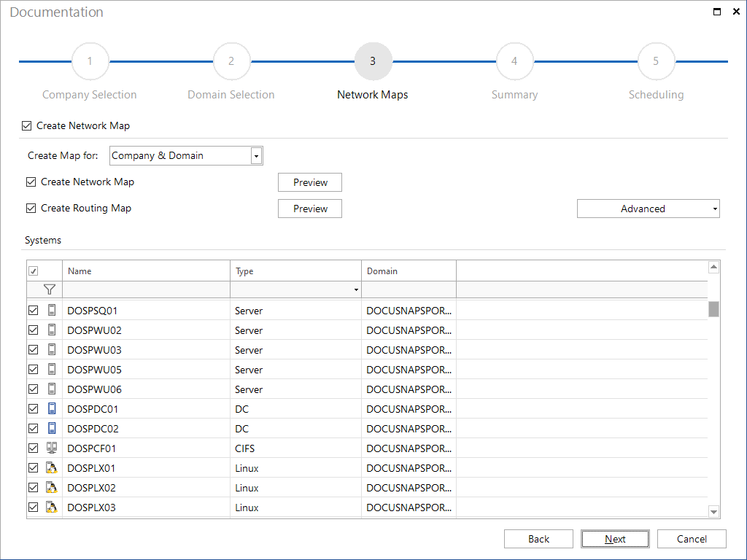Viewport: 747px width, 560px height.
Task: Open the Create Map for dropdown
Action: click(256, 156)
